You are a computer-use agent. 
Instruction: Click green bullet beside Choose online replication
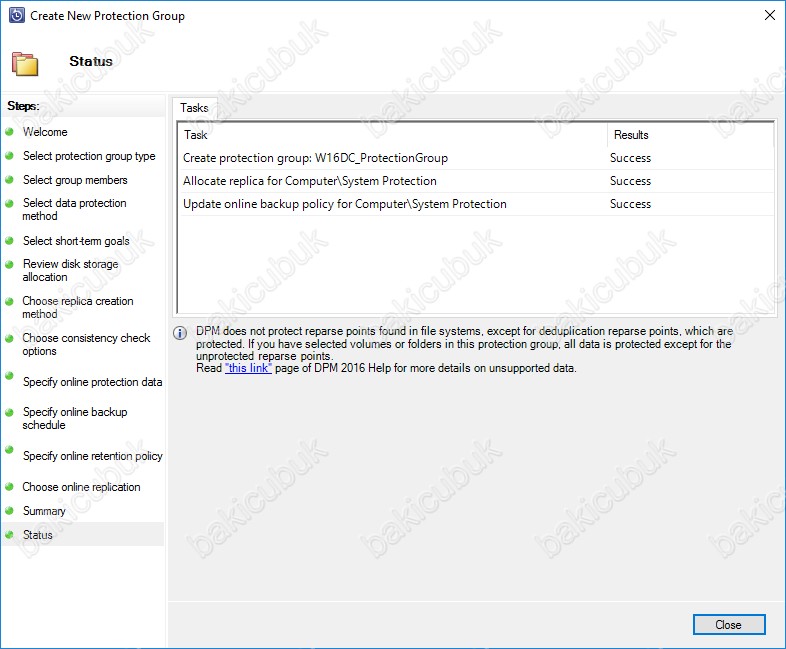[9, 487]
